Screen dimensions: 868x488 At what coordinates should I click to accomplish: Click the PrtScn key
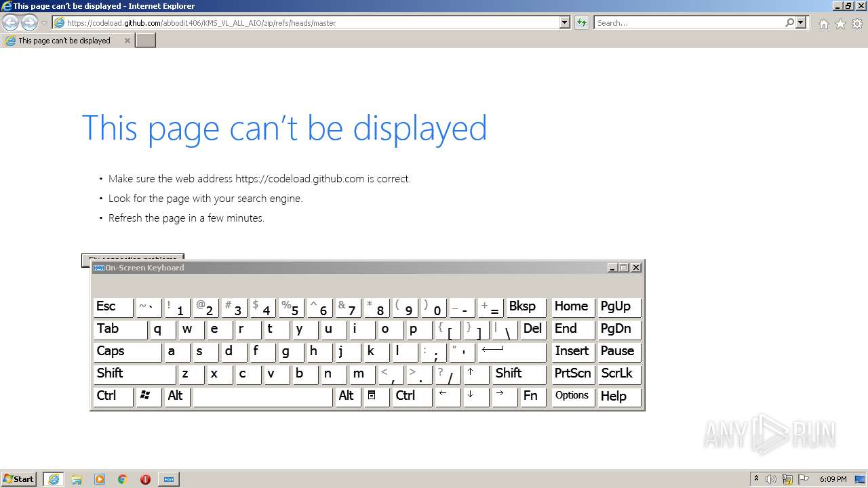(573, 374)
